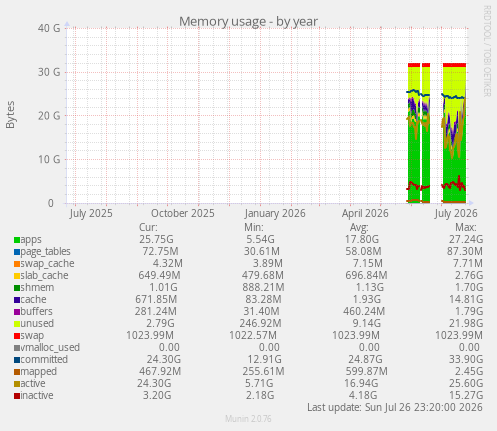Click the navy committed legend swatch

click(x=17, y=360)
